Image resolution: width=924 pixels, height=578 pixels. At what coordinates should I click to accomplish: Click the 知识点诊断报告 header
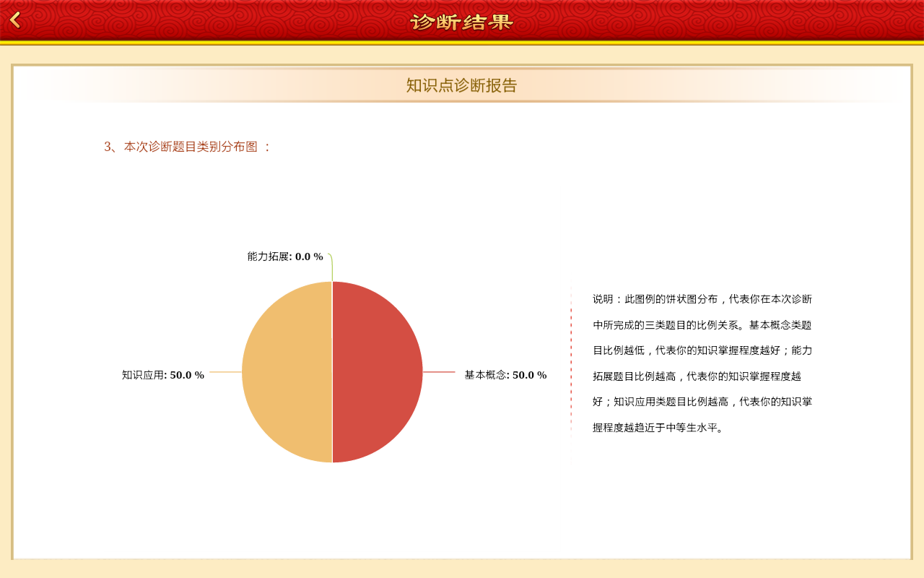462,85
